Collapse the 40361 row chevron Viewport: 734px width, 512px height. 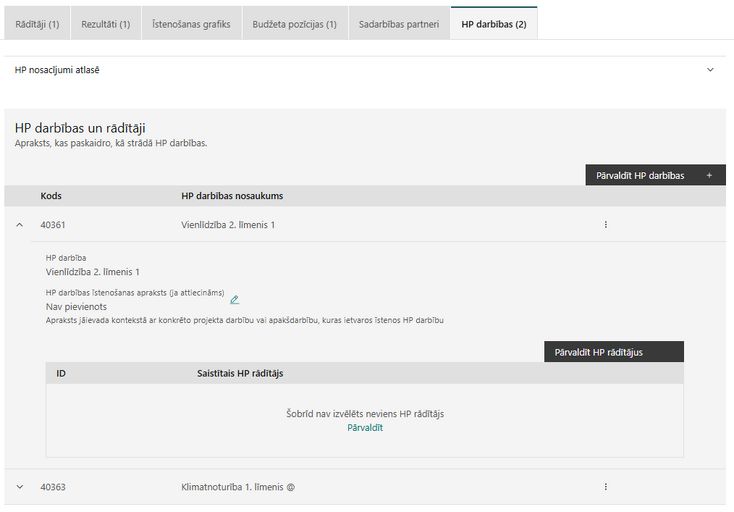(20, 225)
